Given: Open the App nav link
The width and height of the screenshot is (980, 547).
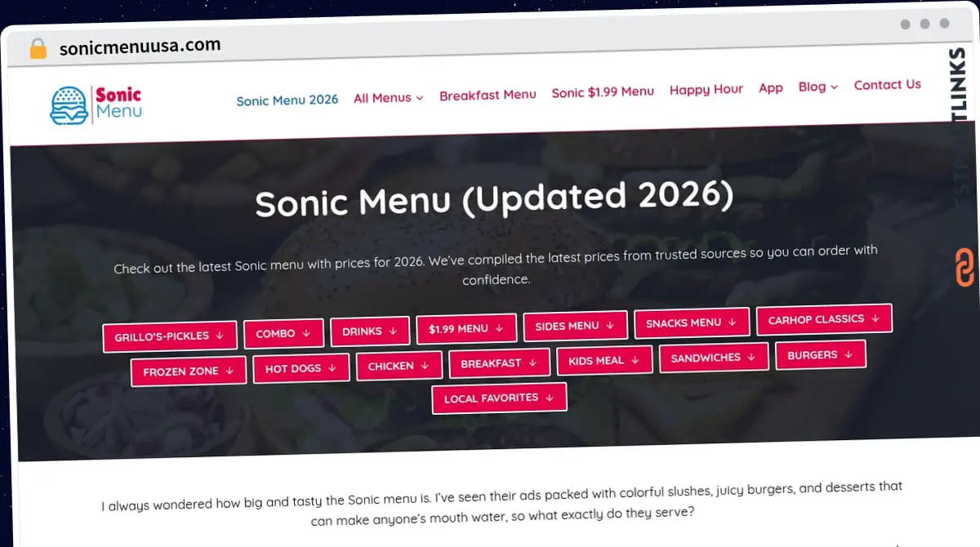Looking at the screenshot, I should tap(771, 87).
